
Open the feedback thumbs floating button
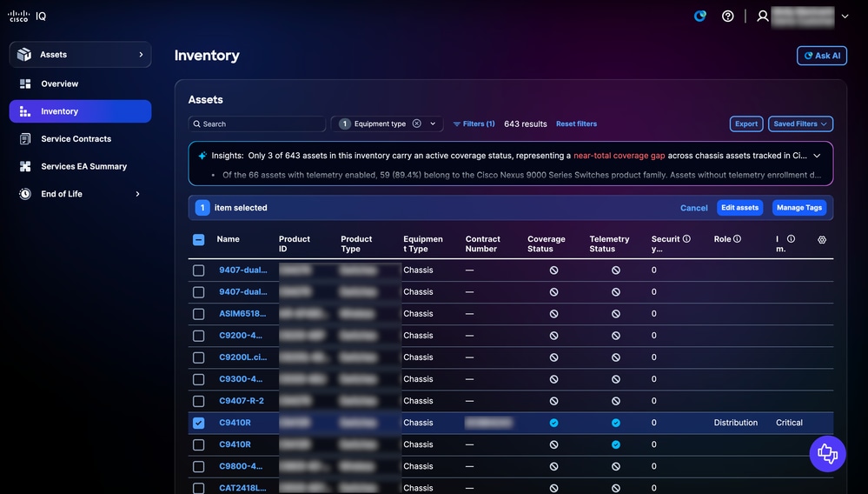[827, 454]
